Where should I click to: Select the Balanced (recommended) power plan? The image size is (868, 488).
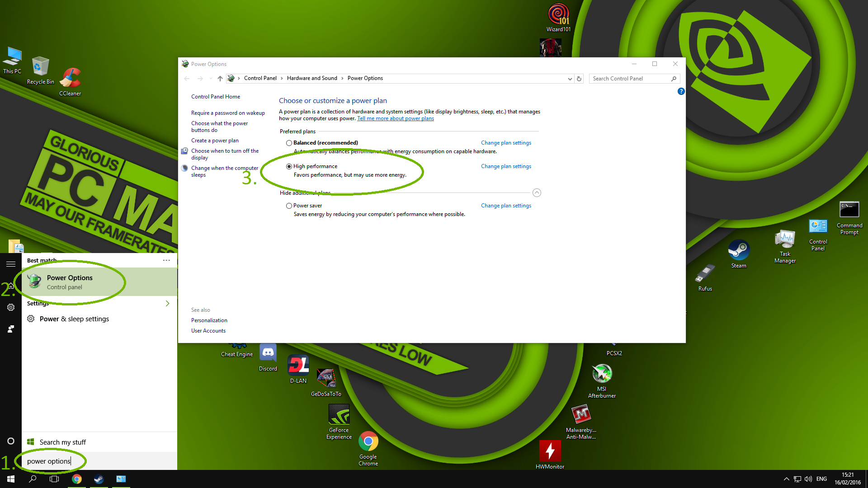[289, 143]
